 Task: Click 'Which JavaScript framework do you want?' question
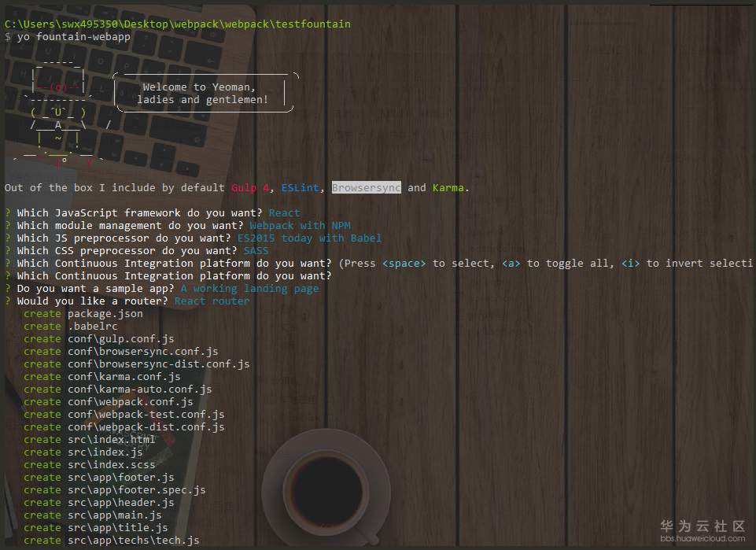[140, 213]
